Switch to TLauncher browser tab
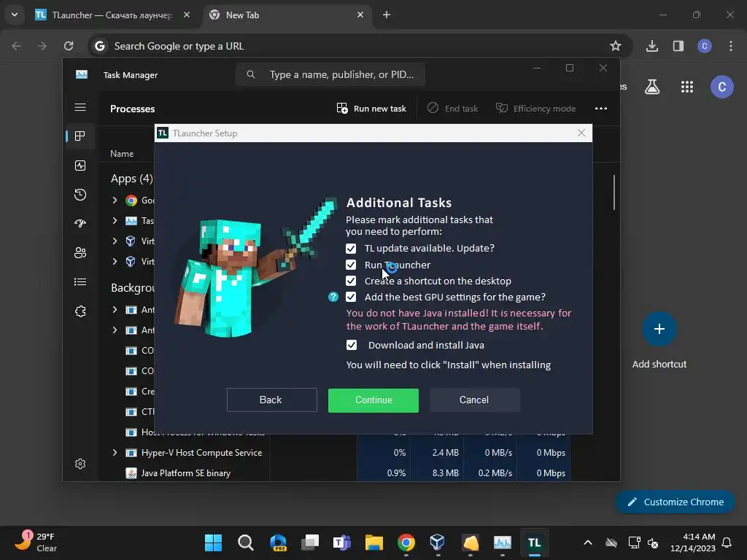The height and width of the screenshot is (560, 747). (x=112, y=15)
